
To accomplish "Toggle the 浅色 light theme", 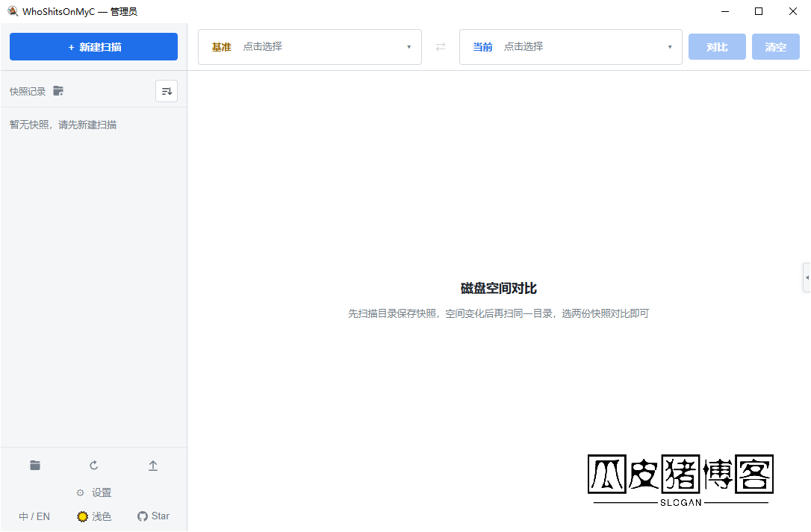I will click(94, 516).
